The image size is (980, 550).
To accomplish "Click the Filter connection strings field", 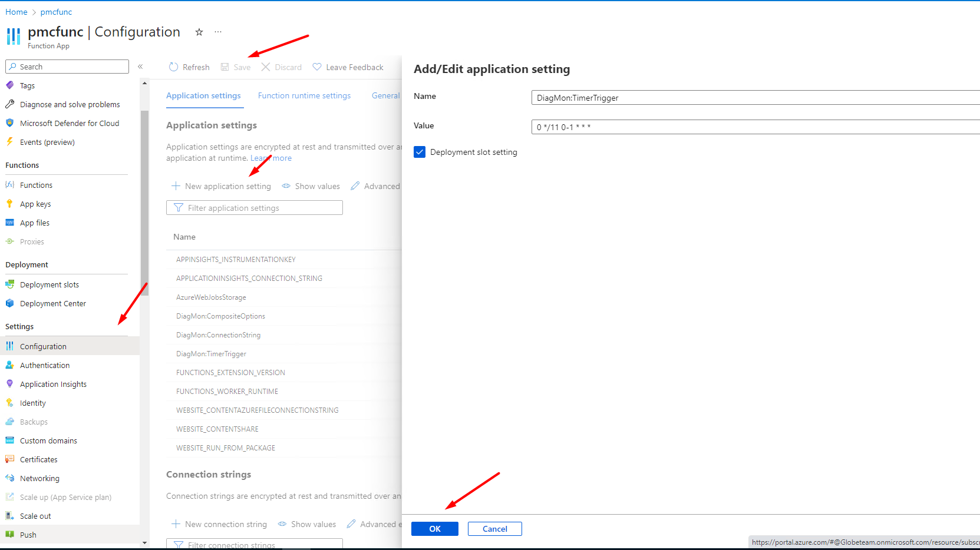I will [x=255, y=544].
